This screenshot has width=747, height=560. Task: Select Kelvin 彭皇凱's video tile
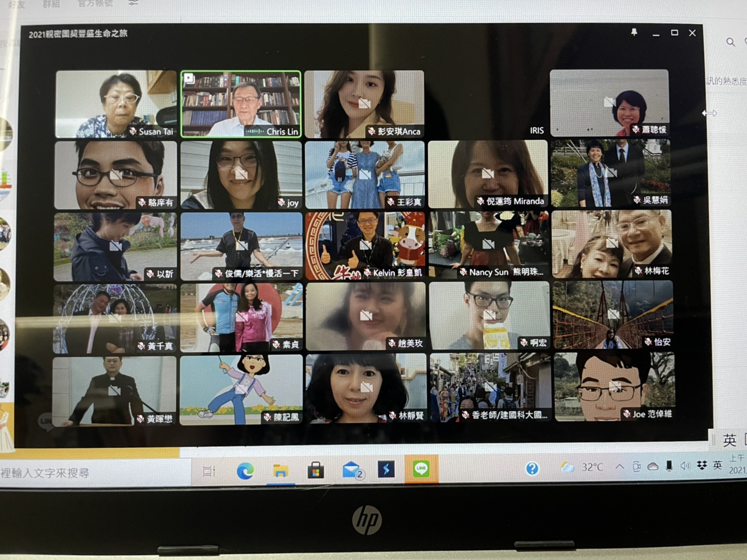365,246
